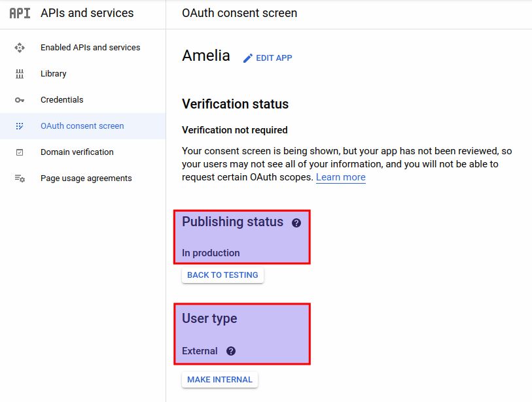Viewport: 532px width, 402px height.
Task: Click the External user type help icon
Action: coord(230,351)
